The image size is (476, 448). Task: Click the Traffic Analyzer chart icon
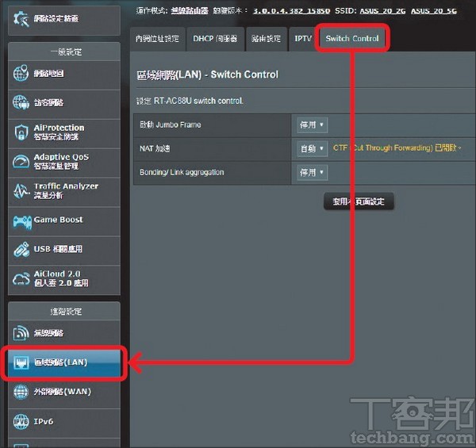coord(21,191)
